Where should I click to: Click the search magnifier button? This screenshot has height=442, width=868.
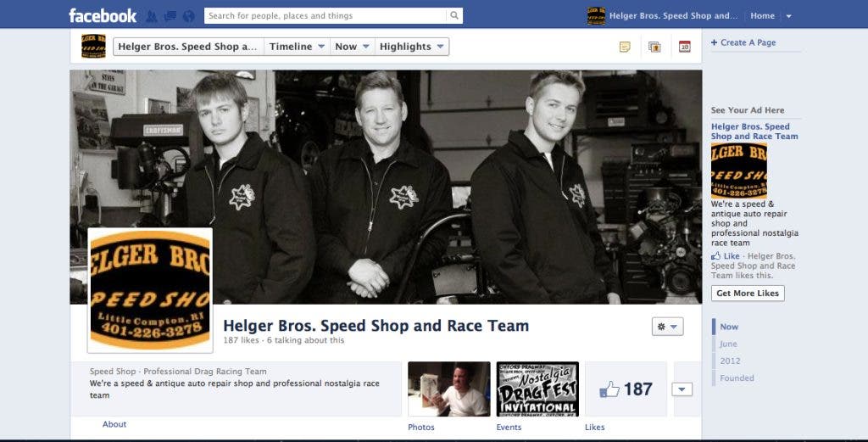coord(454,15)
